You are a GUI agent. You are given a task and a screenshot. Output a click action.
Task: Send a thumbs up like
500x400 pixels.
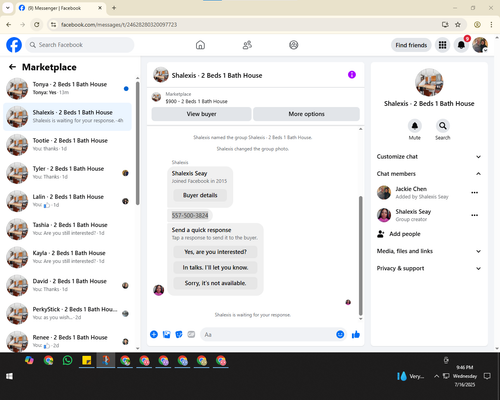(356, 334)
